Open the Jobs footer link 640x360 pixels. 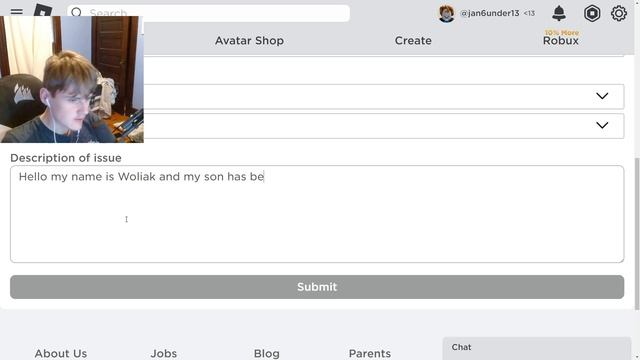[x=164, y=353]
